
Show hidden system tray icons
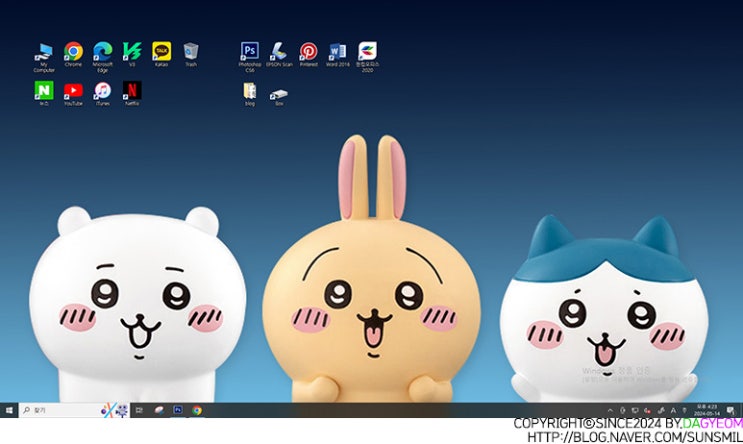(610, 410)
